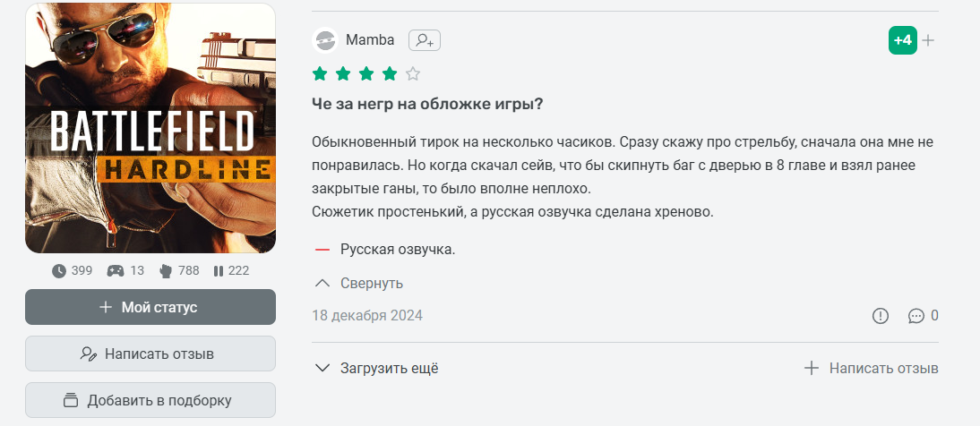Open Mamba's avatar profile picture
980x426 pixels.
[x=326, y=40]
